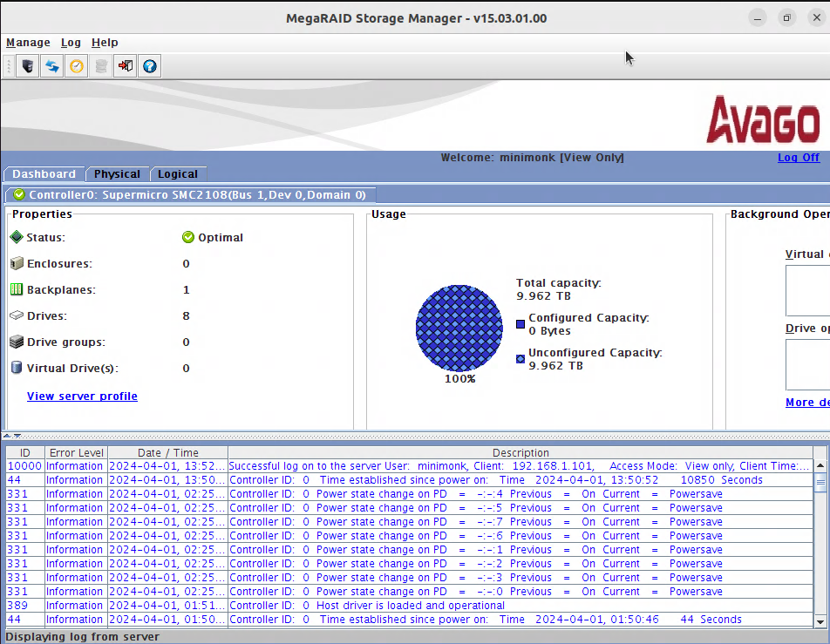Screen dimensions: 830x644
Task: Click the Enclosures box icon
Action: pos(17,263)
